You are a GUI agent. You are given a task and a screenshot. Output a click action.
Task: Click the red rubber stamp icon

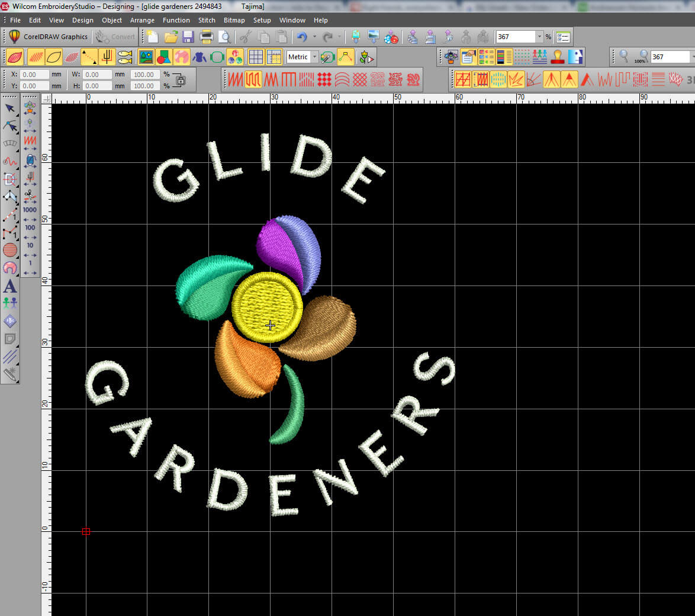pos(557,57)
